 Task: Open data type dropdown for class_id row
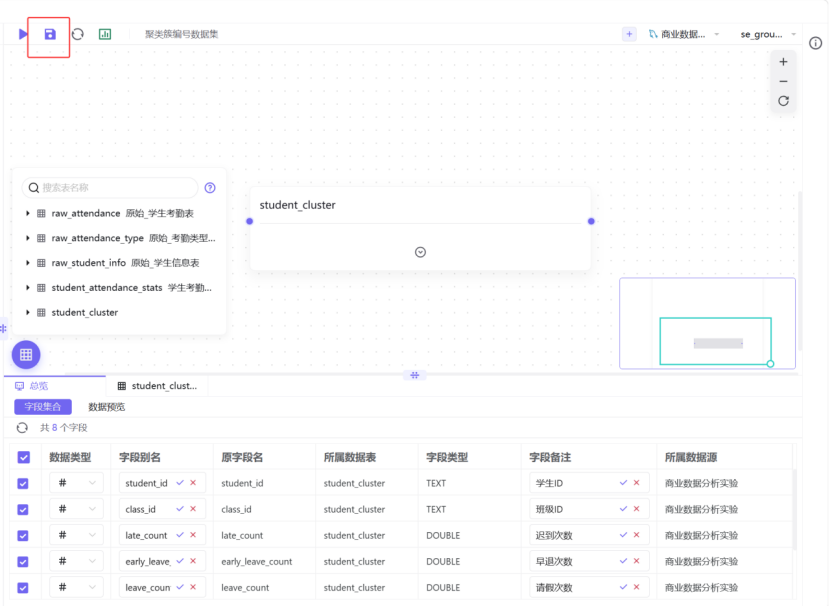click(x=76, y=509)
